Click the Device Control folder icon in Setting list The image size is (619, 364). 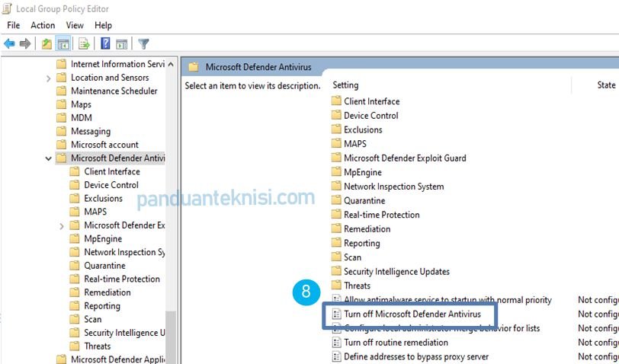click(336, 115)
